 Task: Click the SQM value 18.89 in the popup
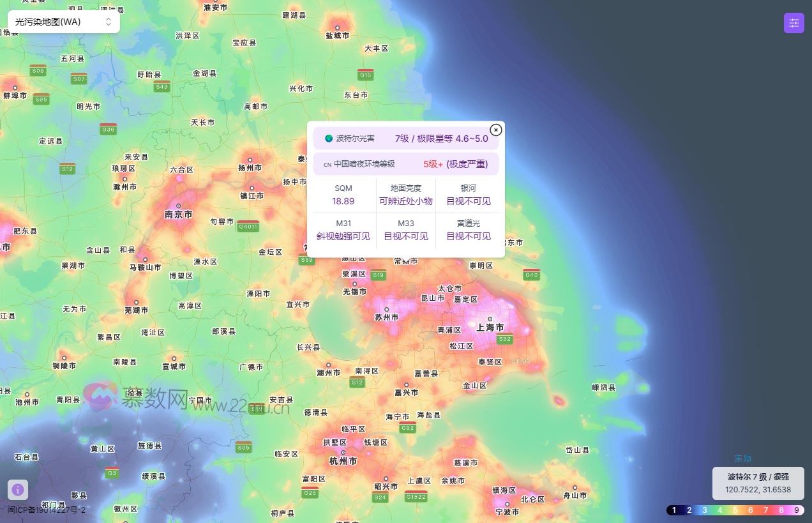pyautogui.click(x=343, y=201)
